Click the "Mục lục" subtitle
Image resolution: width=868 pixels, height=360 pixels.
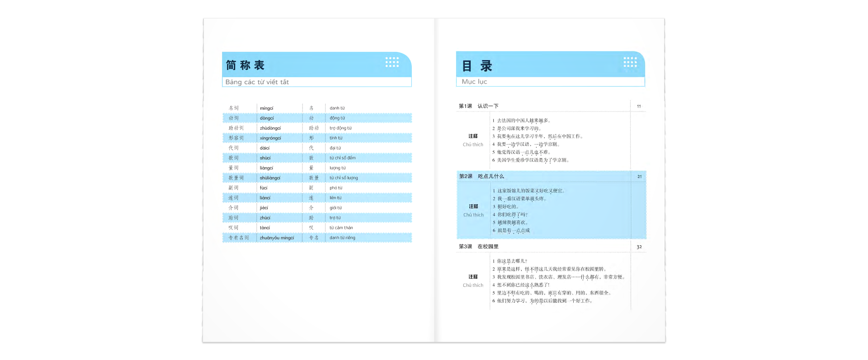(x=474, y=82)
